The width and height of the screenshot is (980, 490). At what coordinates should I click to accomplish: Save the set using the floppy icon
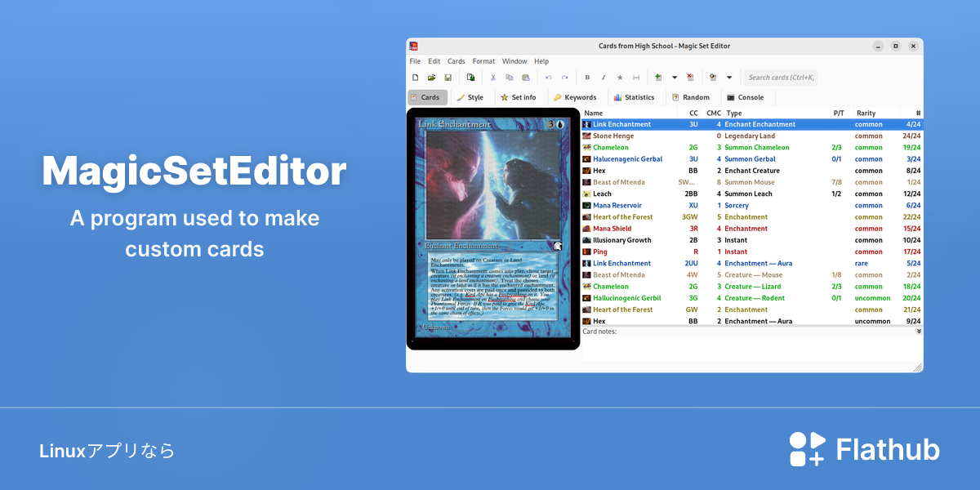tap(448, 78)
